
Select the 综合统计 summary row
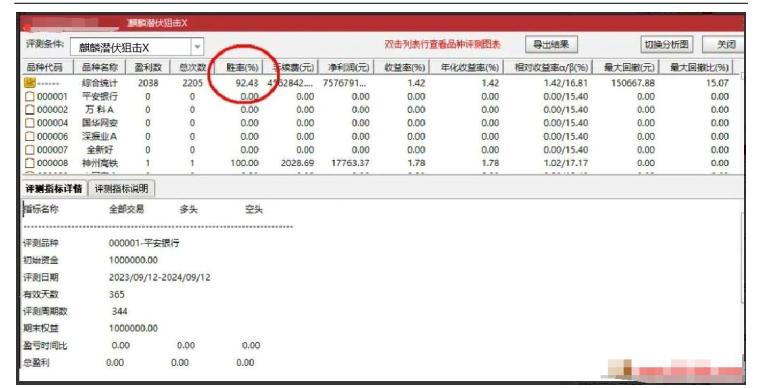click(x=382, y=83)
